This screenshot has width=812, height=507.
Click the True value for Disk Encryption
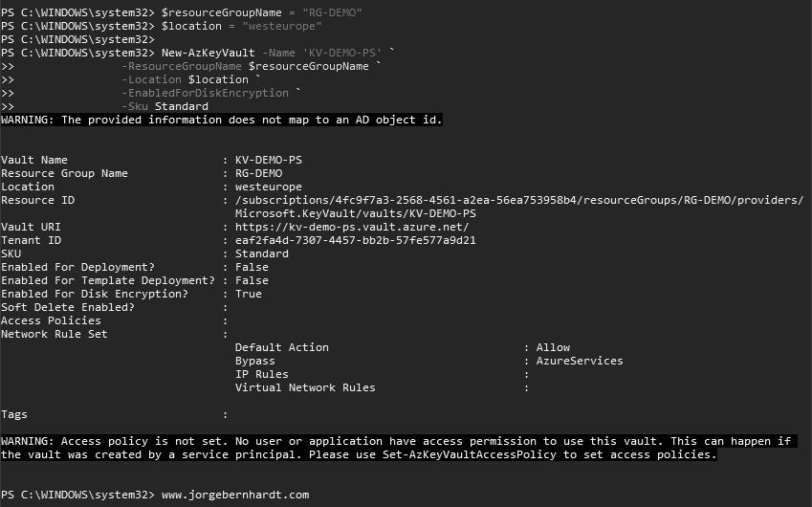click(248, 294)
